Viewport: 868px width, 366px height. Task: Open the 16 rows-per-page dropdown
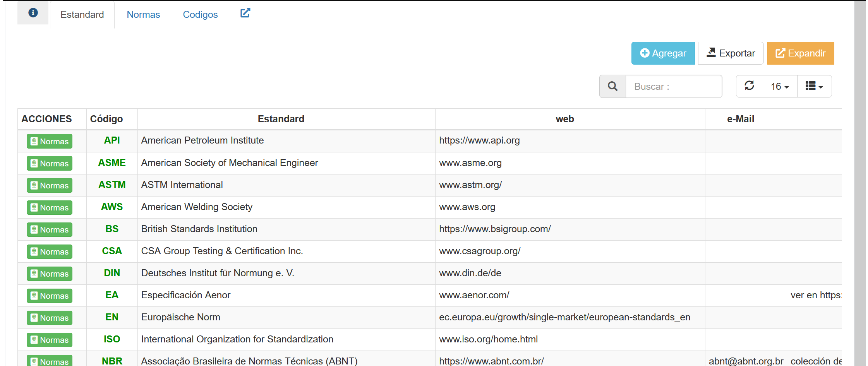pos(779,86)
